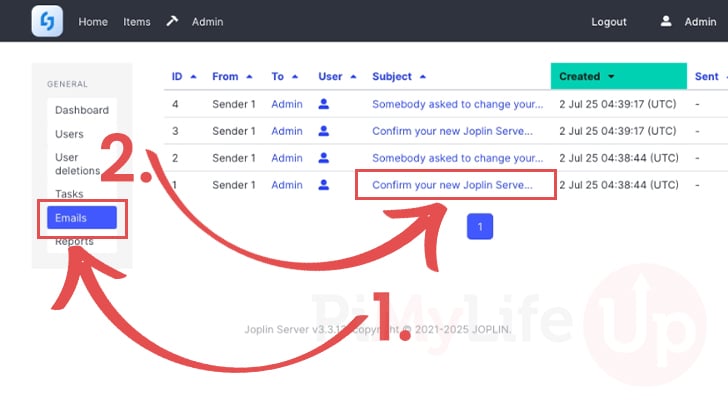Image resolution: width=728 pixels, height=400 pixels.
Task: Sort the table by User column
Action: click(x=337, y=77)
